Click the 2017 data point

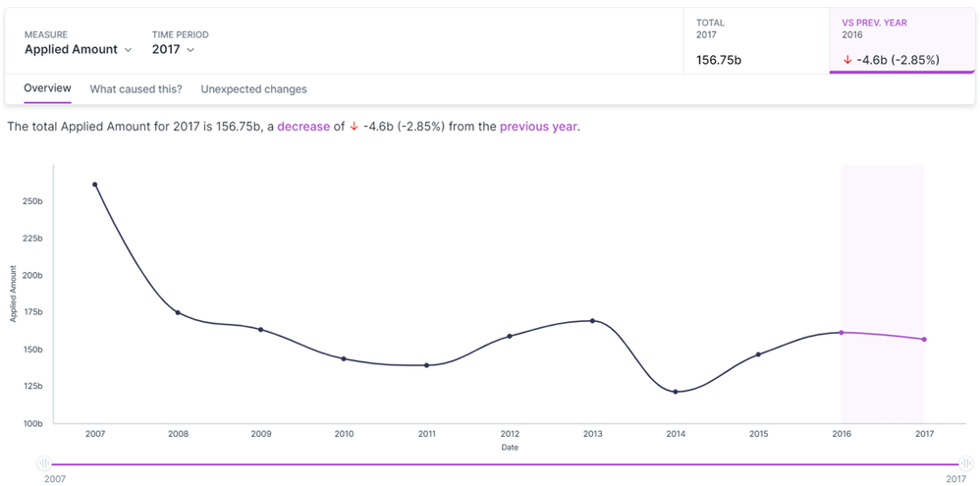click(924, 340)
